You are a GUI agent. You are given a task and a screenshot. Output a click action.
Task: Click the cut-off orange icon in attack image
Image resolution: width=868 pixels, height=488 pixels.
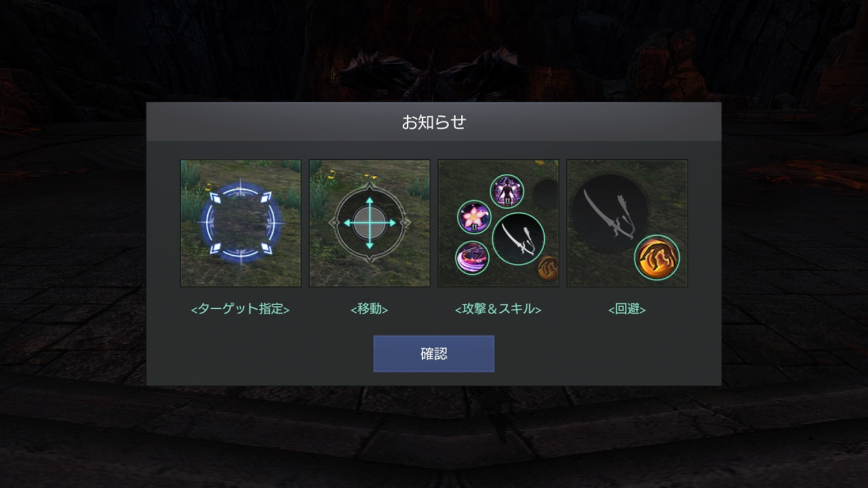549,268
